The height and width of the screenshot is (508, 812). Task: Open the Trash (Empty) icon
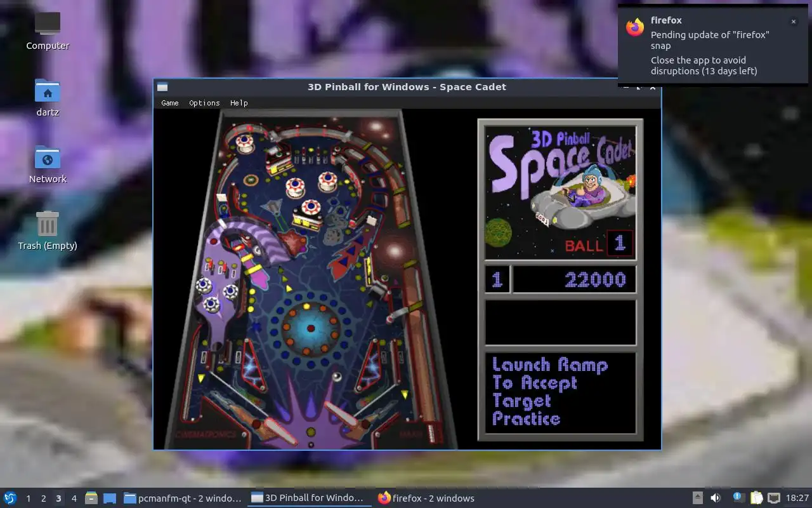point(48,231)
